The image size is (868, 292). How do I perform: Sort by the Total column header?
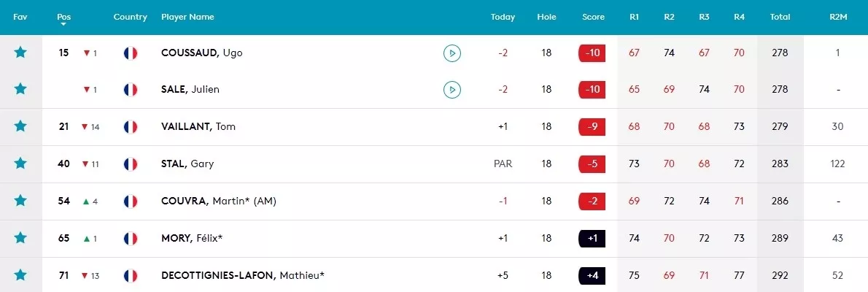coord(780,17)
